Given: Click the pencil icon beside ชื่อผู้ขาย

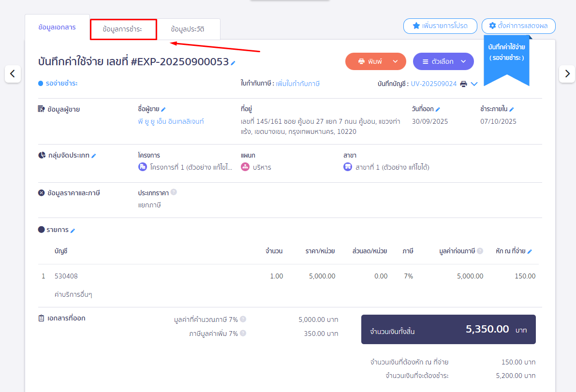Looking at the screenshot, I should coord(163,109).
